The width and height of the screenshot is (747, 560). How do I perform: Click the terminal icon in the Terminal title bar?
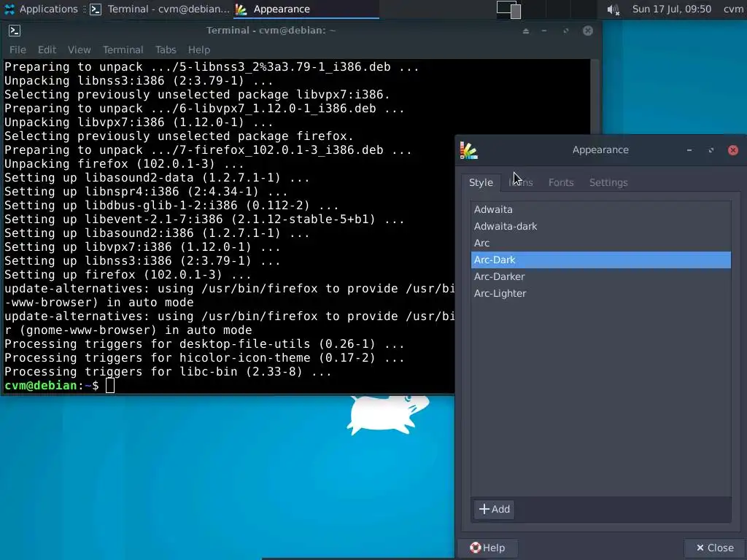pyautogui.click(x=15, y=31)
